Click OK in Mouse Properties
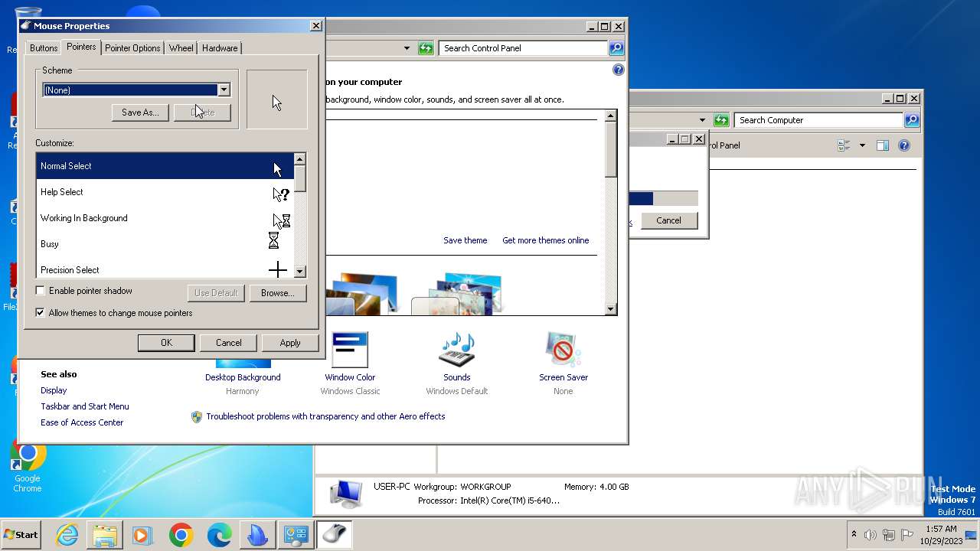Image resolution: width=980 pixels, height=551 pixels. point(166,343)
